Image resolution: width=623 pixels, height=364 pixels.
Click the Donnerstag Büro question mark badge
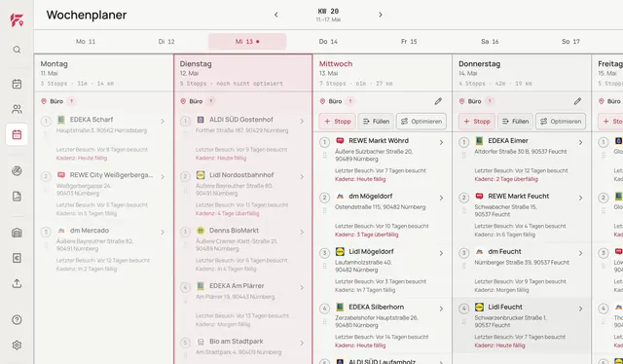click(x=490, y=101)
